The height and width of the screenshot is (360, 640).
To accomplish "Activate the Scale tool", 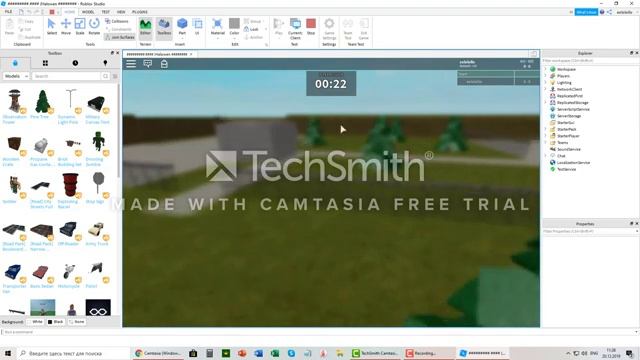I will coord(80,27).
